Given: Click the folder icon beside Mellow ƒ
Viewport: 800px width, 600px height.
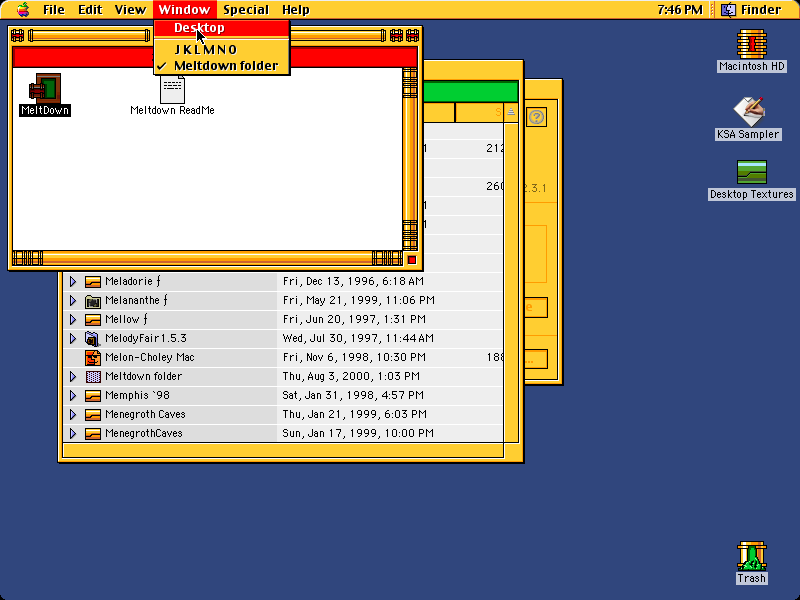Looking at the screenshot, I should click(x=92, y=319).
